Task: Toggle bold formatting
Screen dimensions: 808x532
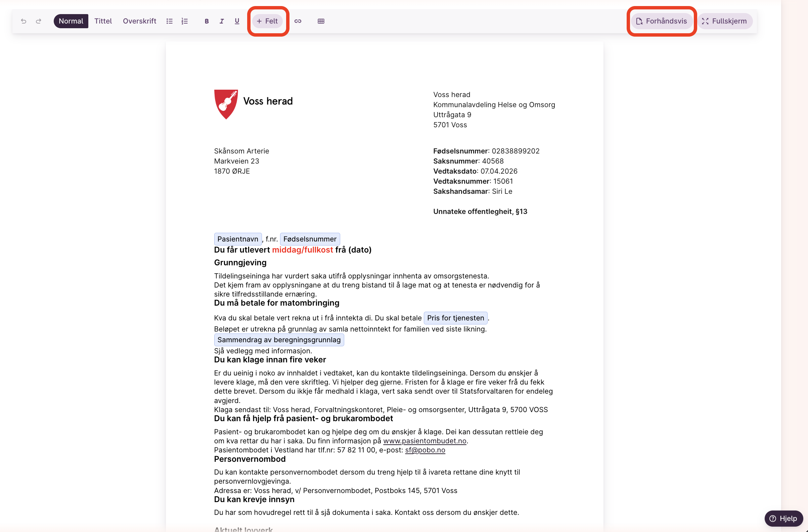Action: pyautogui.click(x=207, y=21)
